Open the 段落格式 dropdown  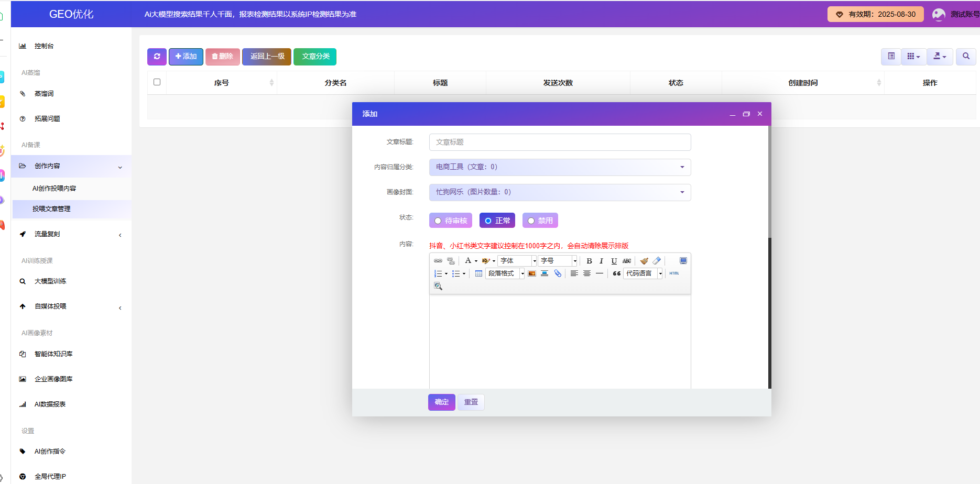tap(505, 273)
